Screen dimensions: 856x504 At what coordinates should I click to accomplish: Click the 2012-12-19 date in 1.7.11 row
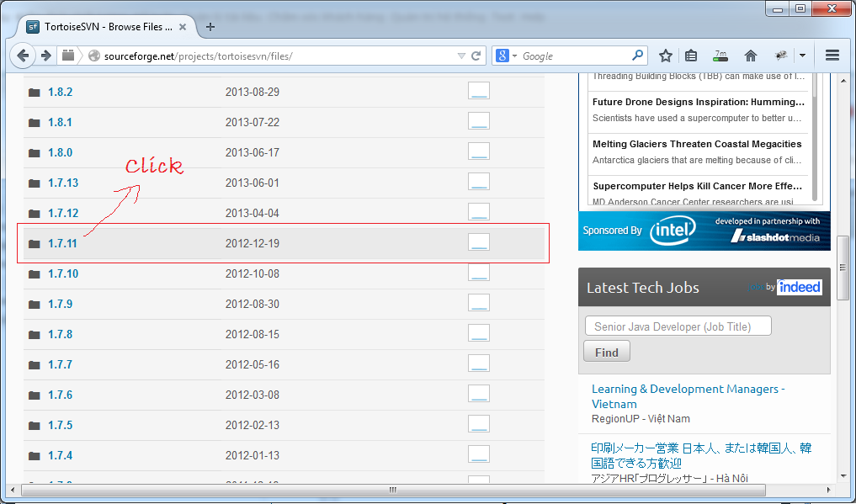[x=253, y=243]
